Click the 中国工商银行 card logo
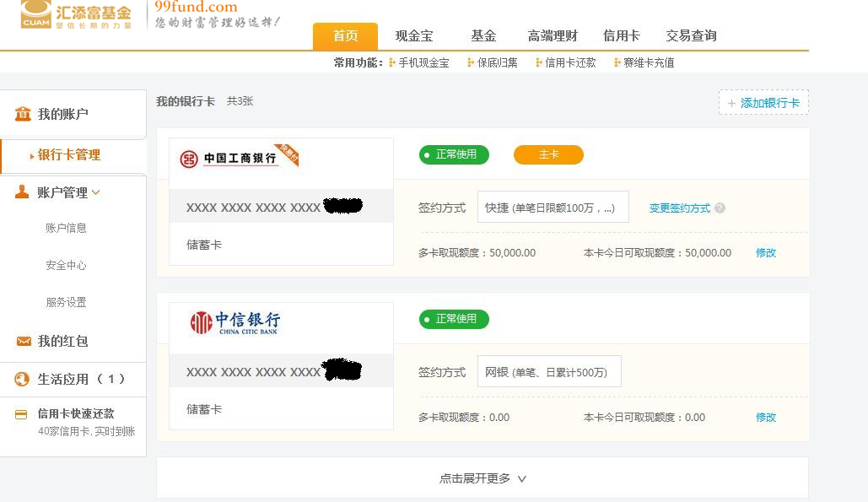This screenshot has width=868, height=502. 229,159
